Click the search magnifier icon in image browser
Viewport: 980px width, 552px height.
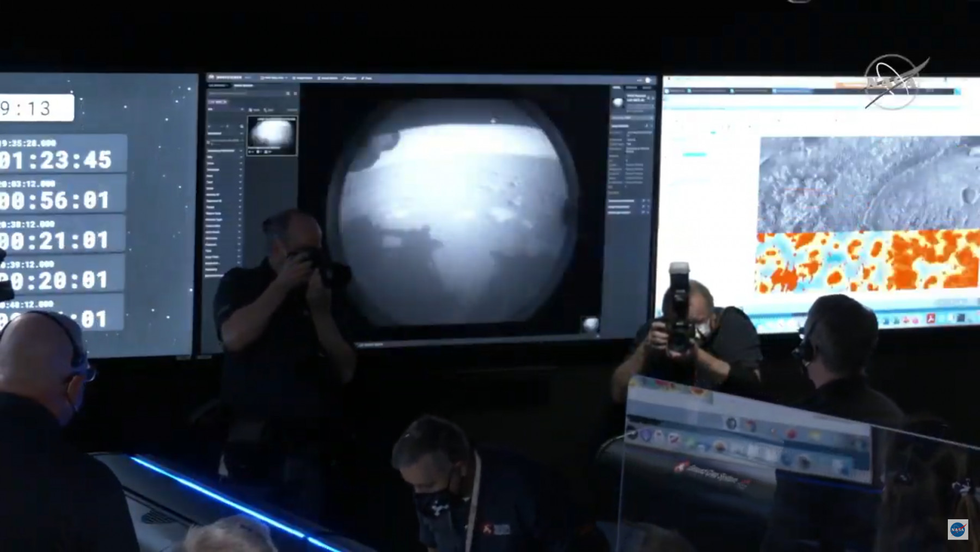(287, 94)
